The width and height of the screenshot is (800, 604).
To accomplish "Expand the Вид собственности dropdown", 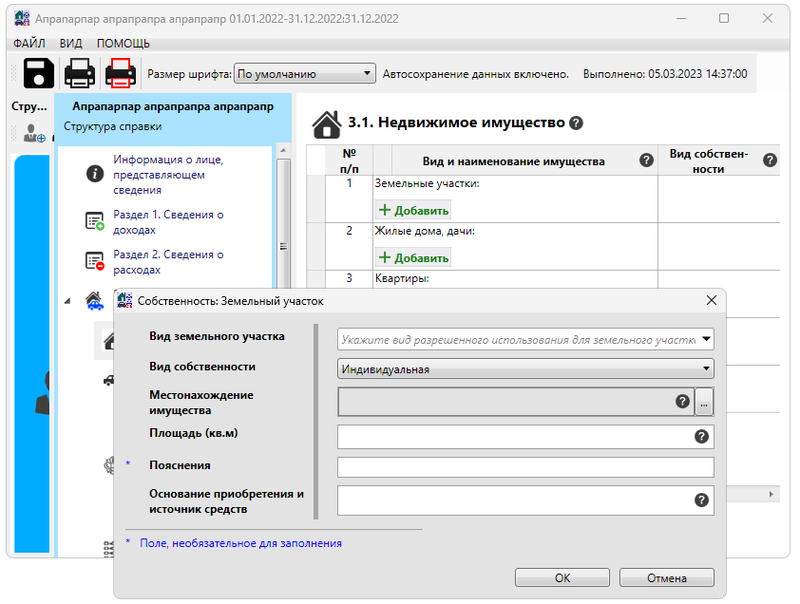I will (x=526, y=369).
